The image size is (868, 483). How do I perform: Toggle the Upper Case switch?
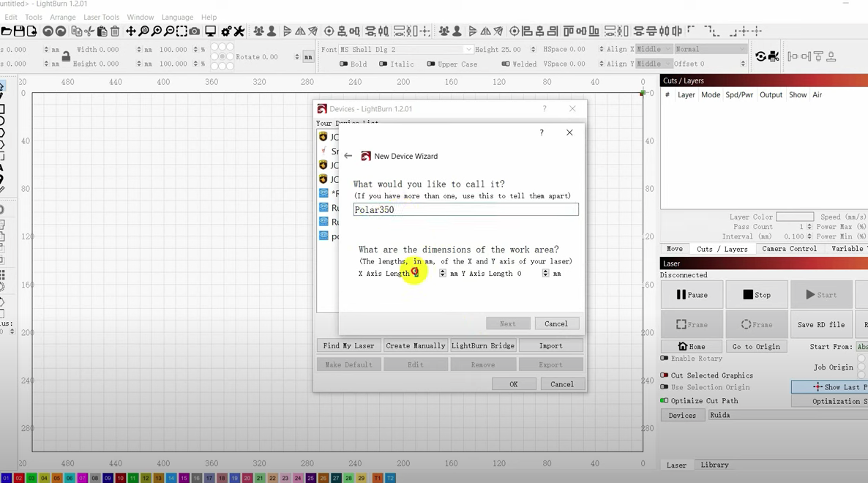(x=430, y=64)
